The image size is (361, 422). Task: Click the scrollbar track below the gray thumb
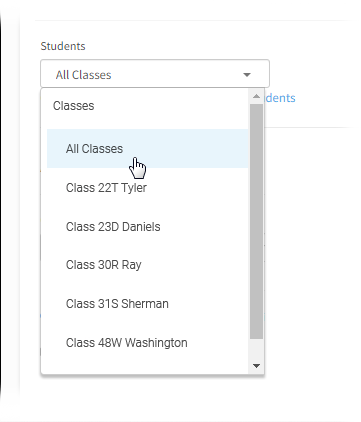(x=256, y=349)
